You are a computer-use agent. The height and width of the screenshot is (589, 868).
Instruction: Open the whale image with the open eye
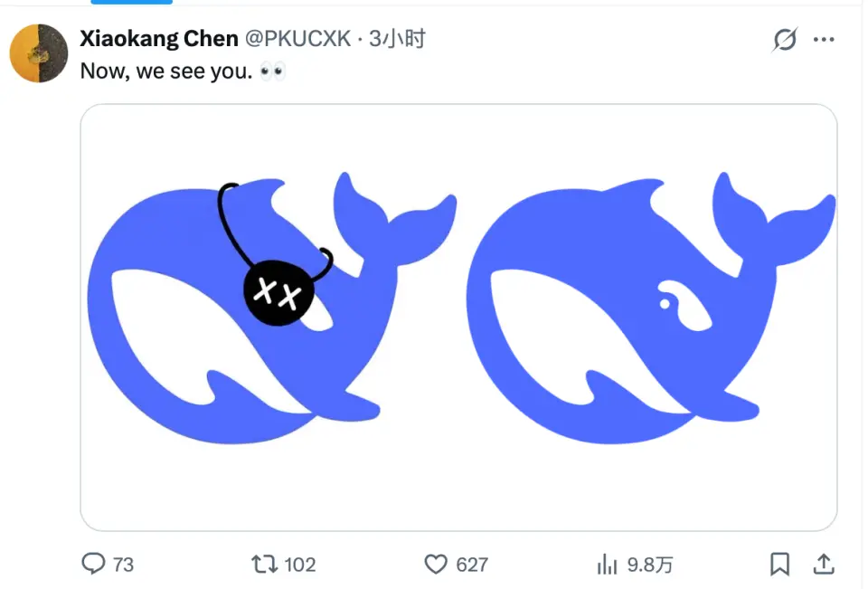(x=651, y=308)
